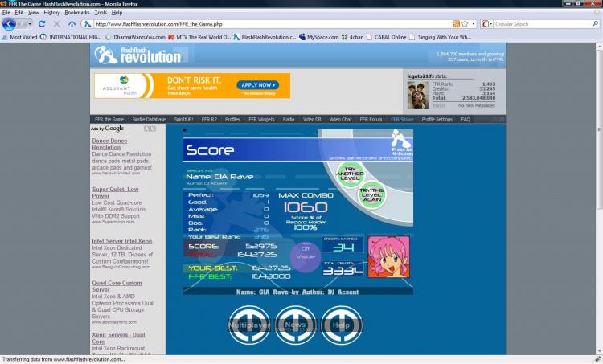
Task: Click the FlashFlashRevolution logo in the site header
Action: point(137,55)
